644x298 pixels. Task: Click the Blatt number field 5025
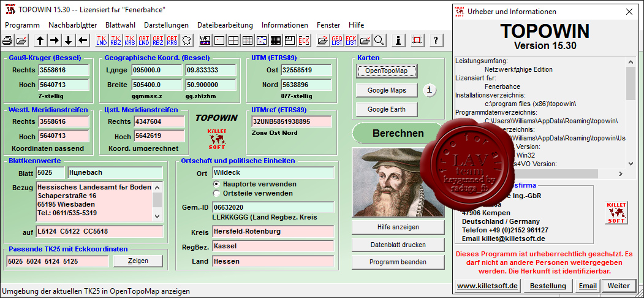[x=50, y=173]
